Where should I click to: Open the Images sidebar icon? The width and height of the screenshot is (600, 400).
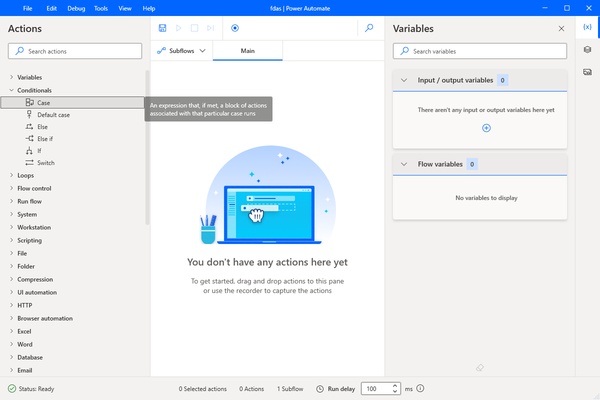coord(587,72)
